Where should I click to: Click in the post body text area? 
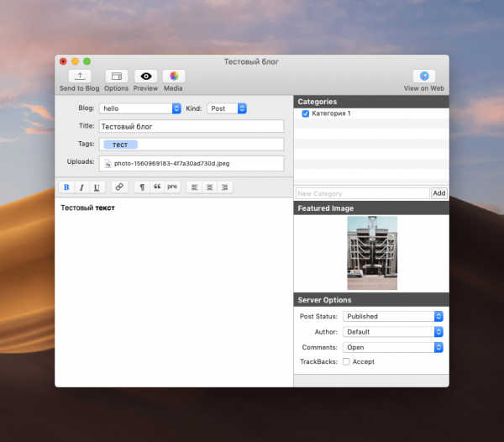[x=174, y=292]
